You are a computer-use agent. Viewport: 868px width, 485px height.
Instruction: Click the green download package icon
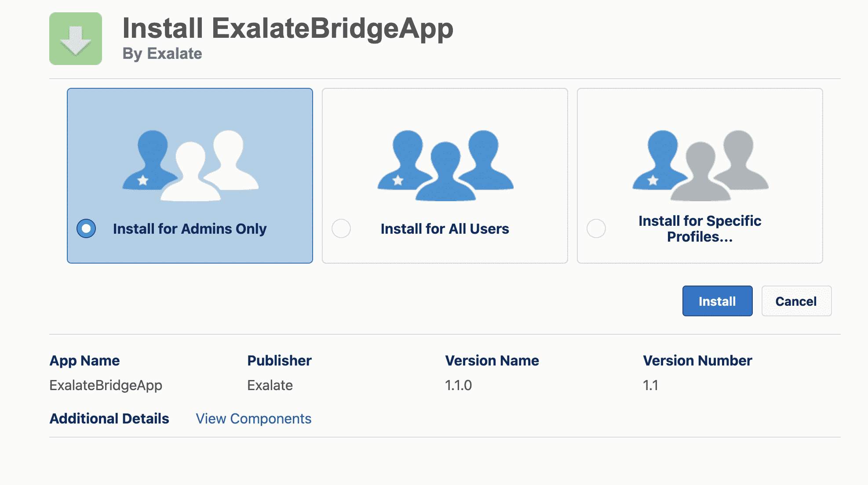pyautogui.click(x=75, y=38)
